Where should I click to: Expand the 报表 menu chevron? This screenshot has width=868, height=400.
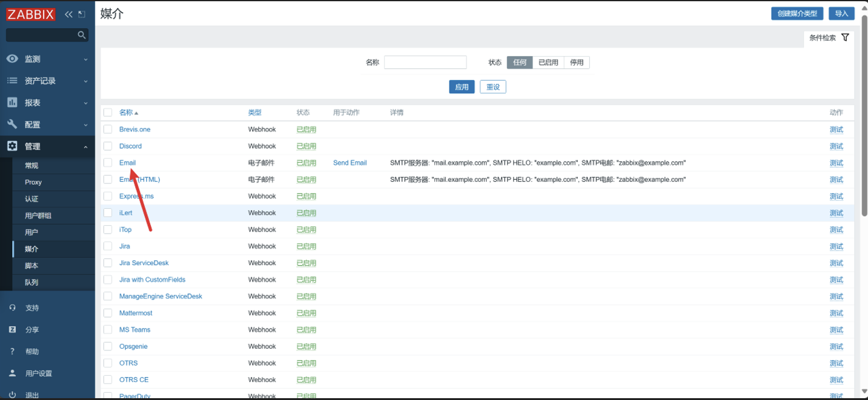tap(85, 103)
